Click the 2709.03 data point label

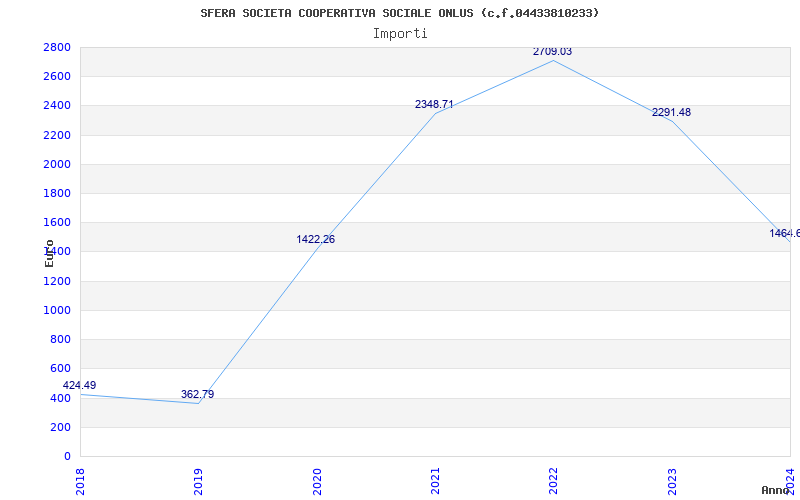(553, 52)
